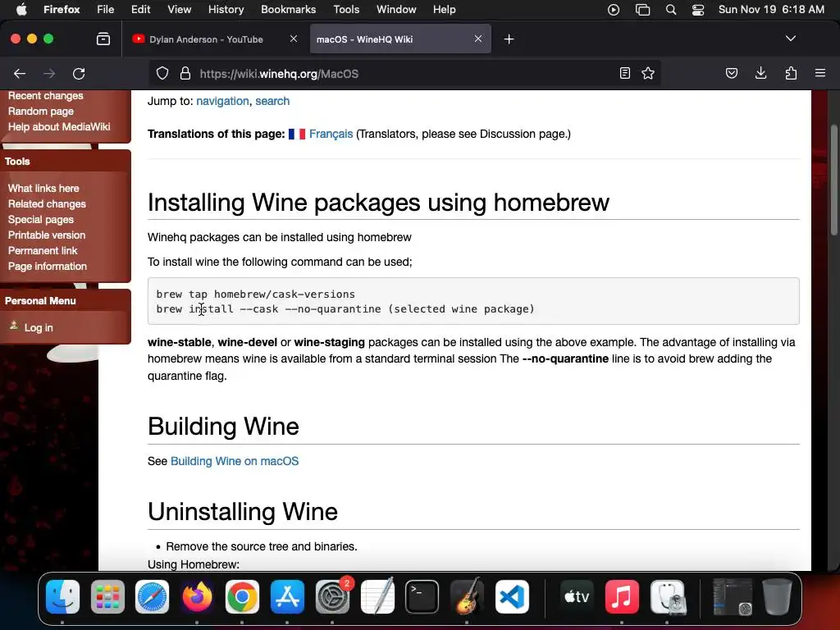Viewport: 840px width, 630px height.
Task: Click the navigation jump link
Action: (222, 101)
